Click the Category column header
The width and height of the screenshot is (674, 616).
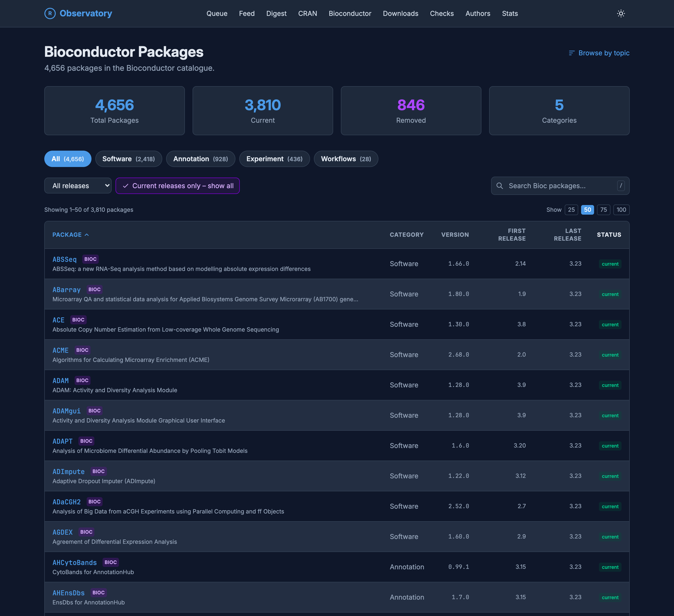tap(407, 235)
